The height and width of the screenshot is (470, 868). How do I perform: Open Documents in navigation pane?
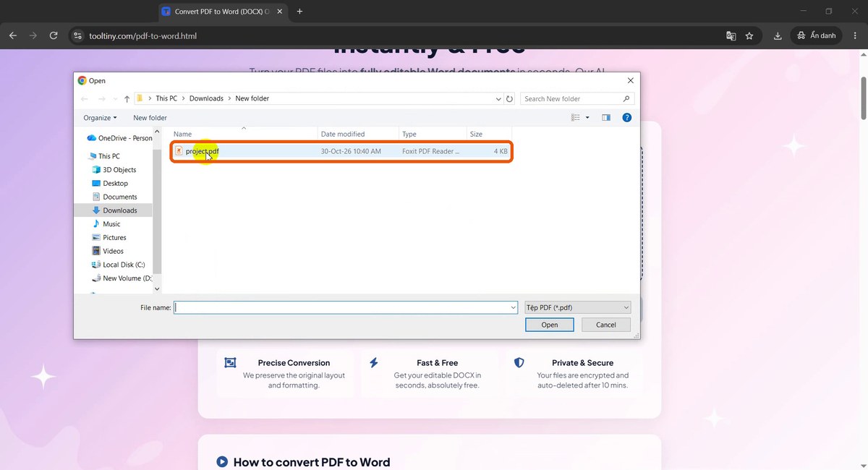tap(114, 197)
